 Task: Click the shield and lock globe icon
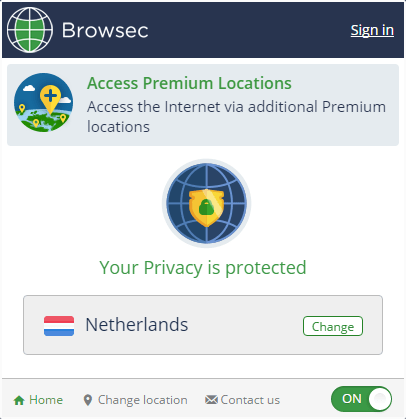[x=206, y=203]
